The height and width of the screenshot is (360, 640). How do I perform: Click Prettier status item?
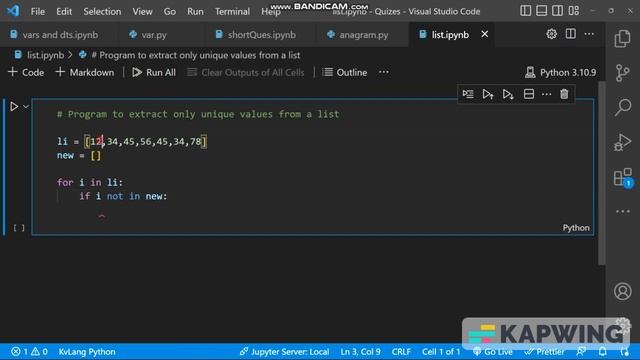coord(544,351)
